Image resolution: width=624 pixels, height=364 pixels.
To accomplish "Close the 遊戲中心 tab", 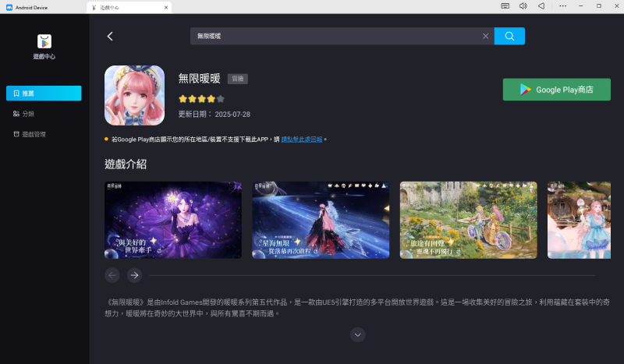I will pos(166,7).
